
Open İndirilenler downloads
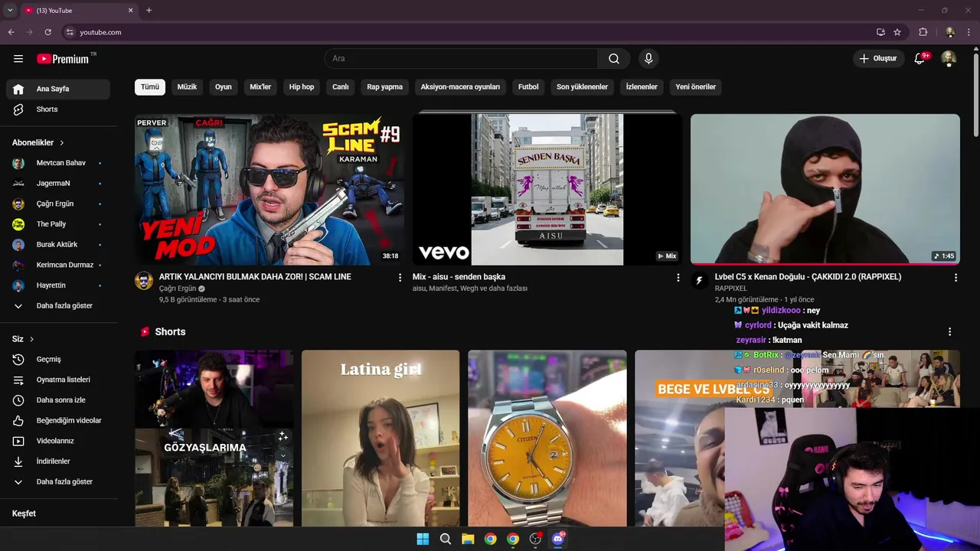[x=58, y=461]
